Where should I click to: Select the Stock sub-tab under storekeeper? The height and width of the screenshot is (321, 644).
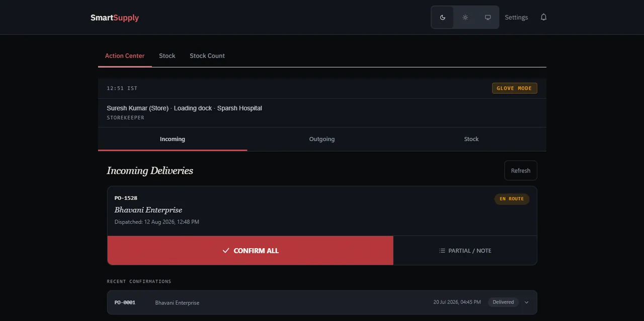471,139
